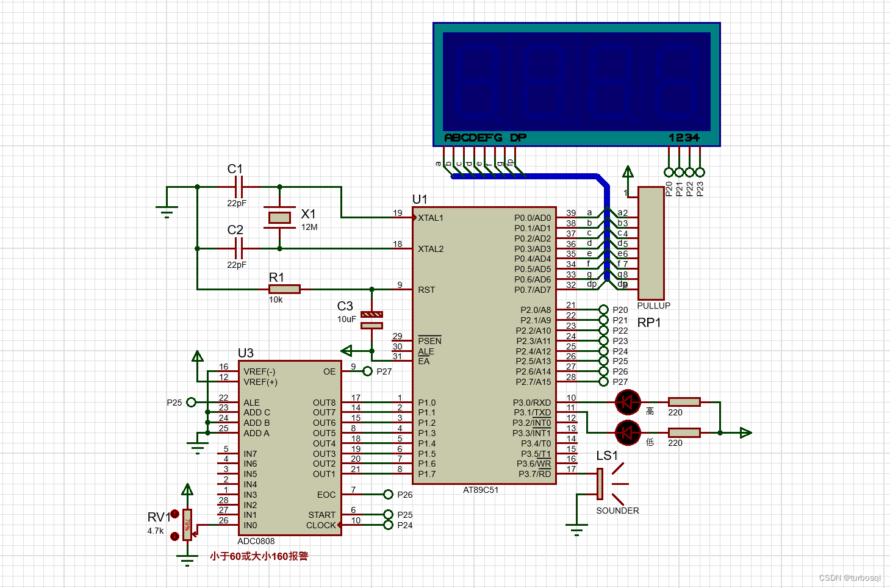Image resolution: width=890 pixels, height=588 pixels.
Task: Select the ADC0808 chip U3 body
Action: pyautogui.click(x=289, y=448)
